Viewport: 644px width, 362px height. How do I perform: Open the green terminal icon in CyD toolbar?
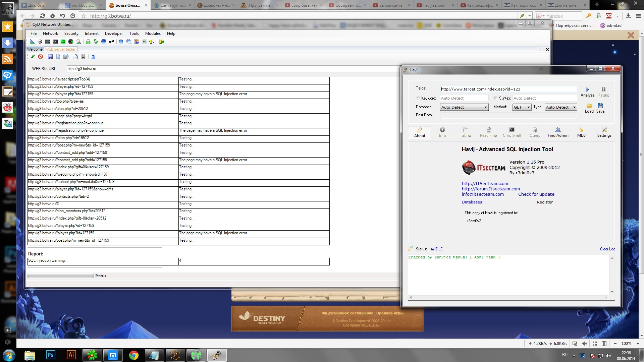point(63,42)
